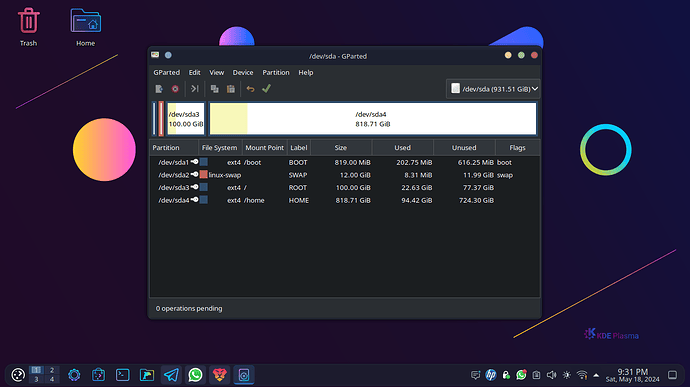Sort by the File System column header
This screenshot has height=387, width=690.
point(220,147)
